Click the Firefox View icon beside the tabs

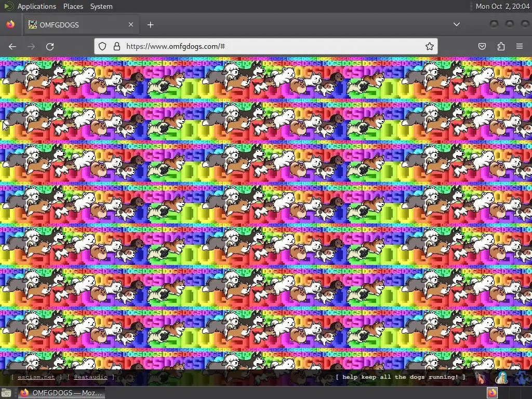pyautogui.click(x=10, y=24)
